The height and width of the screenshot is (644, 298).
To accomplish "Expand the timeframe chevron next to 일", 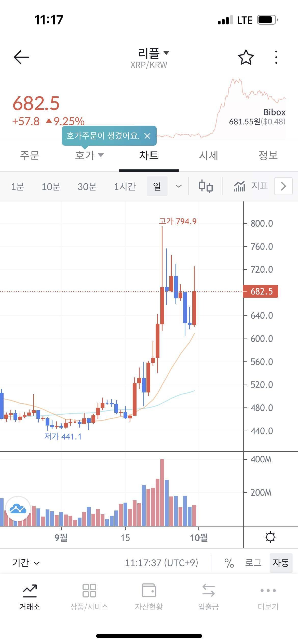I will pos(179,186).
